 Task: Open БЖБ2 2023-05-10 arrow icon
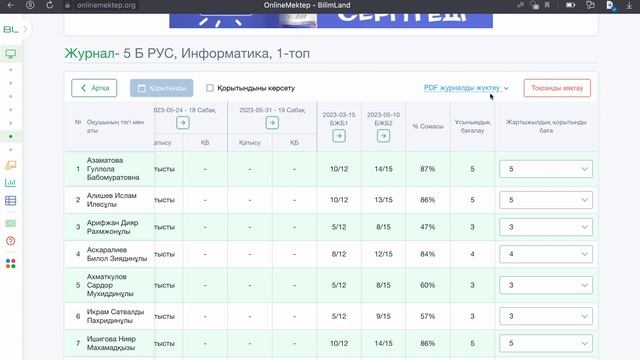click(x=383, y=136)
